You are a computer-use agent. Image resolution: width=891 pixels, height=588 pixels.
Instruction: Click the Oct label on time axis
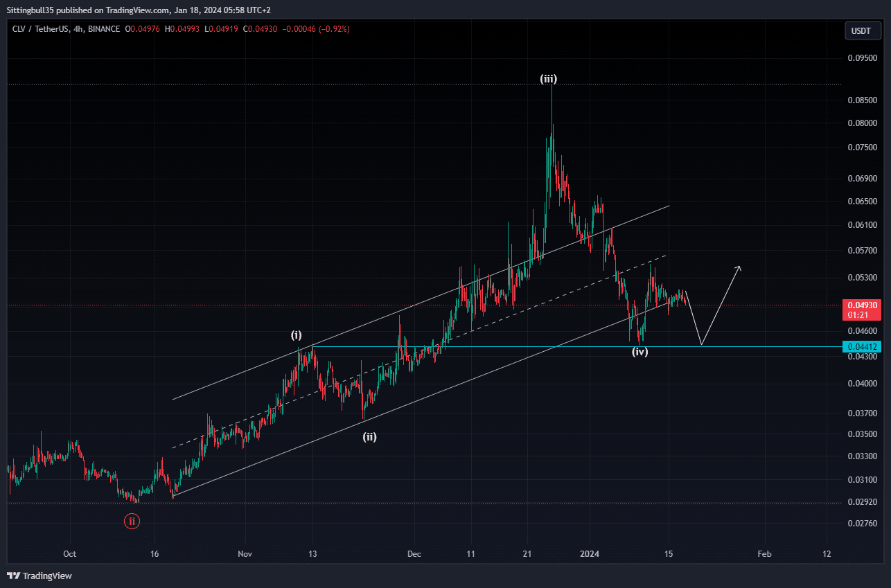69,554
